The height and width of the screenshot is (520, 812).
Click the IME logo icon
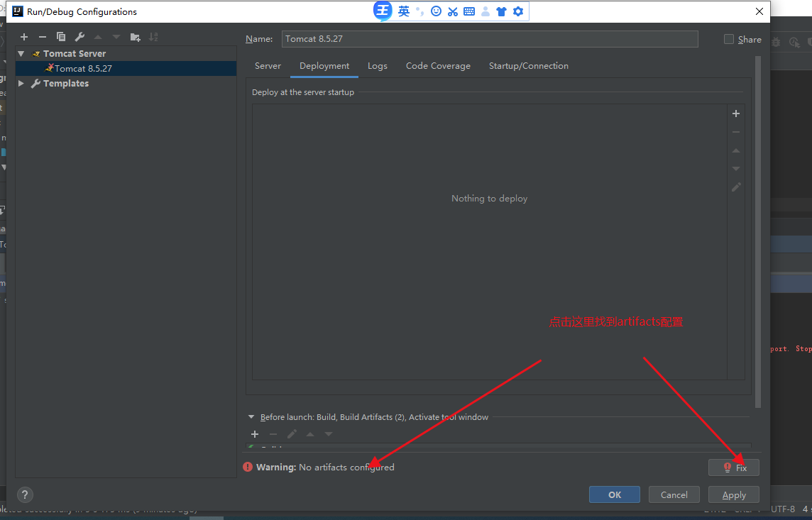coord(383,11)
